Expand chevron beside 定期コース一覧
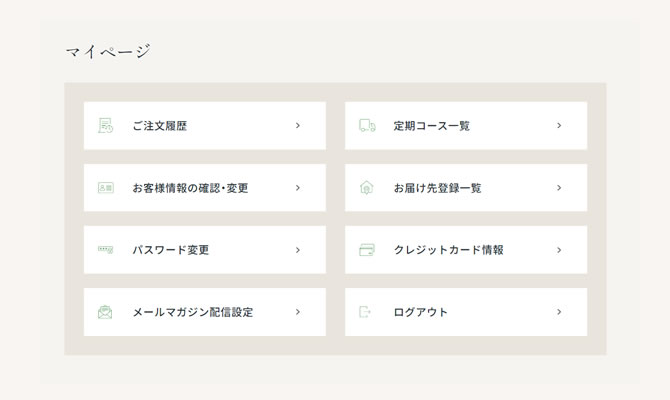670x400 pixels. click(559, 126)
